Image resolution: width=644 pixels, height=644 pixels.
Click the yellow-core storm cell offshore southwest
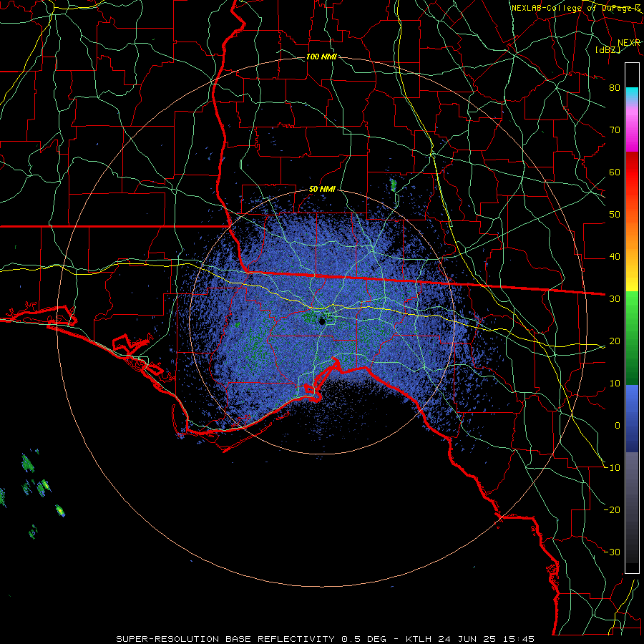point(60,511)
